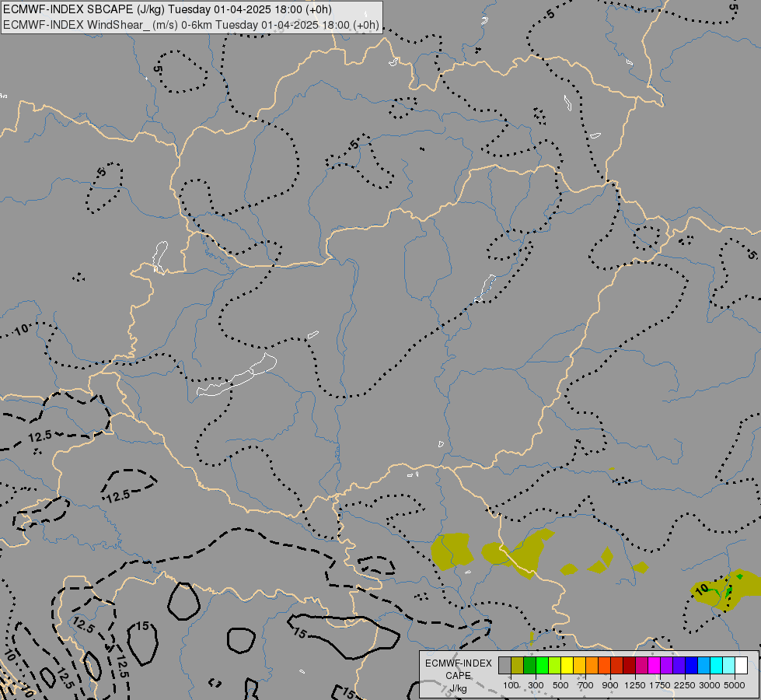Screen dimensions: 761x700
Task: Select the legend value 500
Action: click(560, 685)
